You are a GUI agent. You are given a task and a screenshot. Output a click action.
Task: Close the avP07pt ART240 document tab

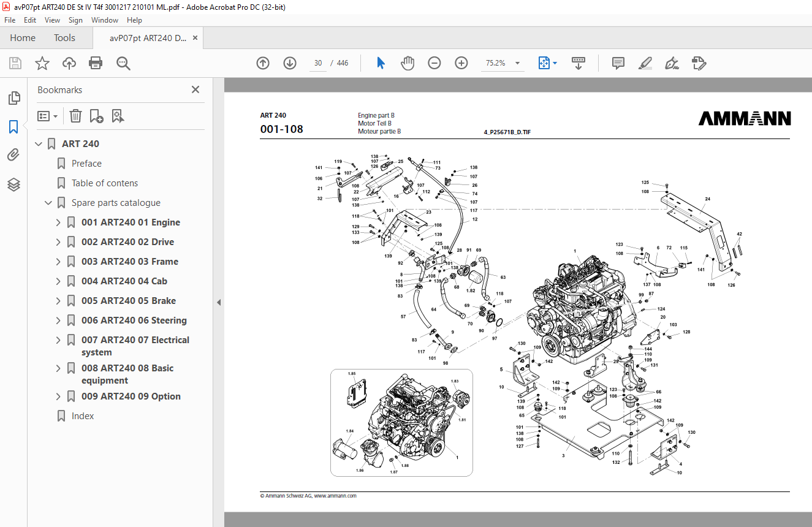195,38
